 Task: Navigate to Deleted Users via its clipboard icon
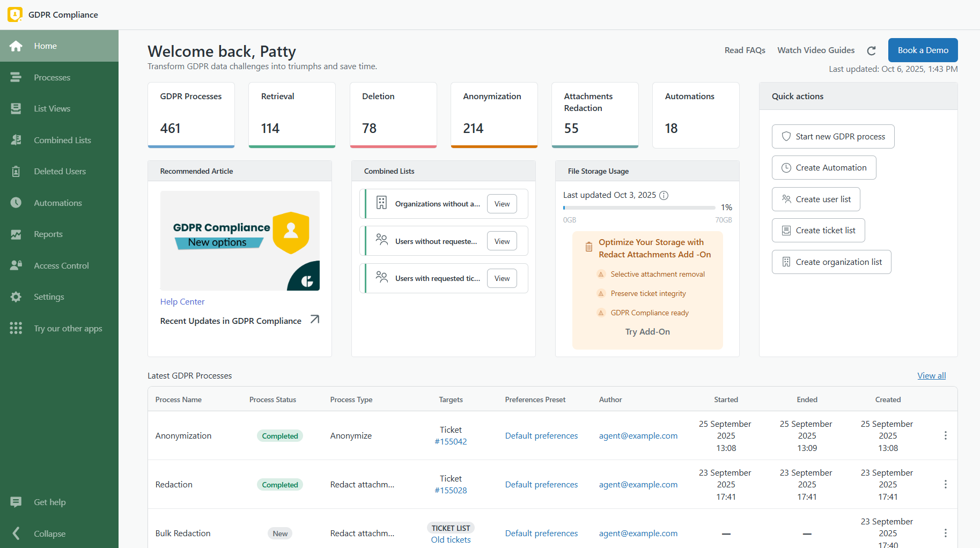pyautogui.click(x=16, y=171)
